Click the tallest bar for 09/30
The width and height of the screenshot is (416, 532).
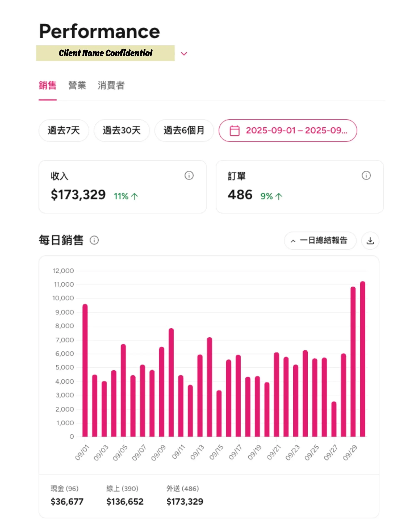coord(362,359)
